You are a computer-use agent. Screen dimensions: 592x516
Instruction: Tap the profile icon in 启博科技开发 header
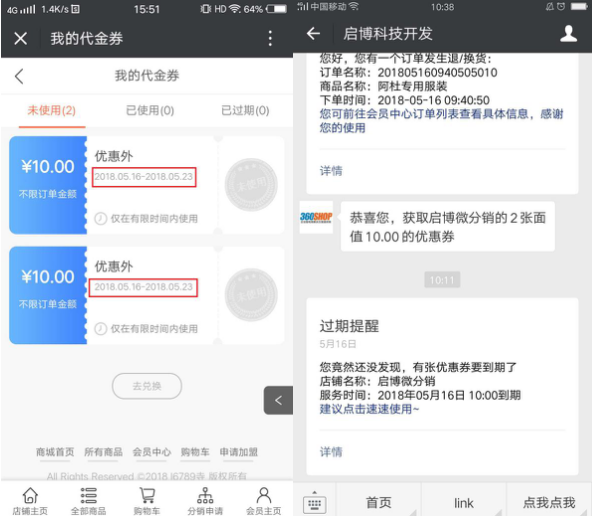pyautogui.click(x=568, y=34)
